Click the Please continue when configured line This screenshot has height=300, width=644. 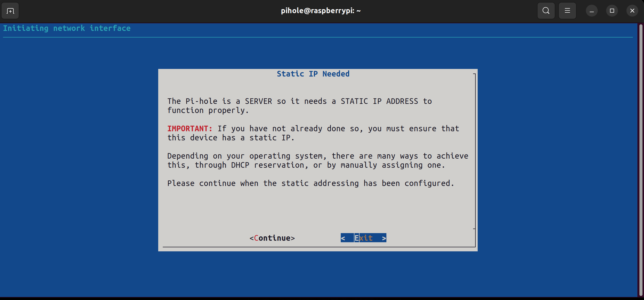pos(310,183)
